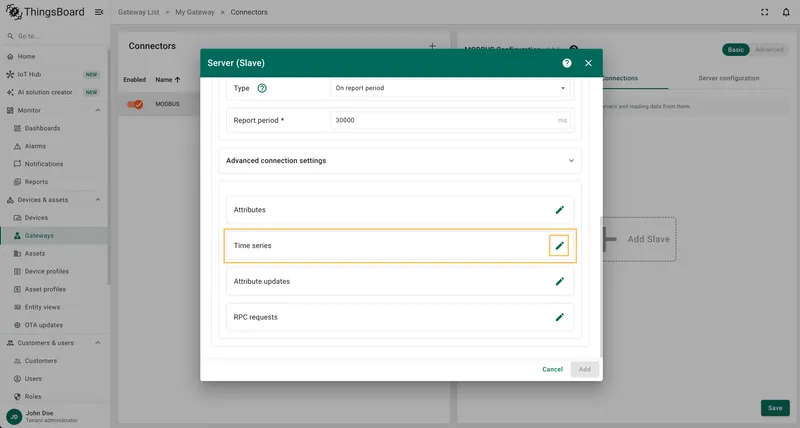Image resolution: width=800 pixels, height=428 pixels.
Task: Open AI solution creator
Action: click(54, 92)
